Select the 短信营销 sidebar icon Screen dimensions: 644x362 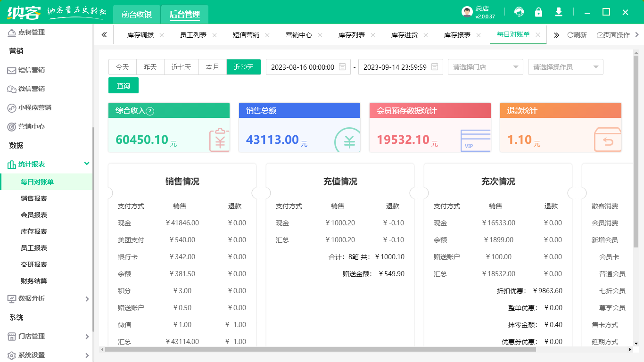point(11,70)
